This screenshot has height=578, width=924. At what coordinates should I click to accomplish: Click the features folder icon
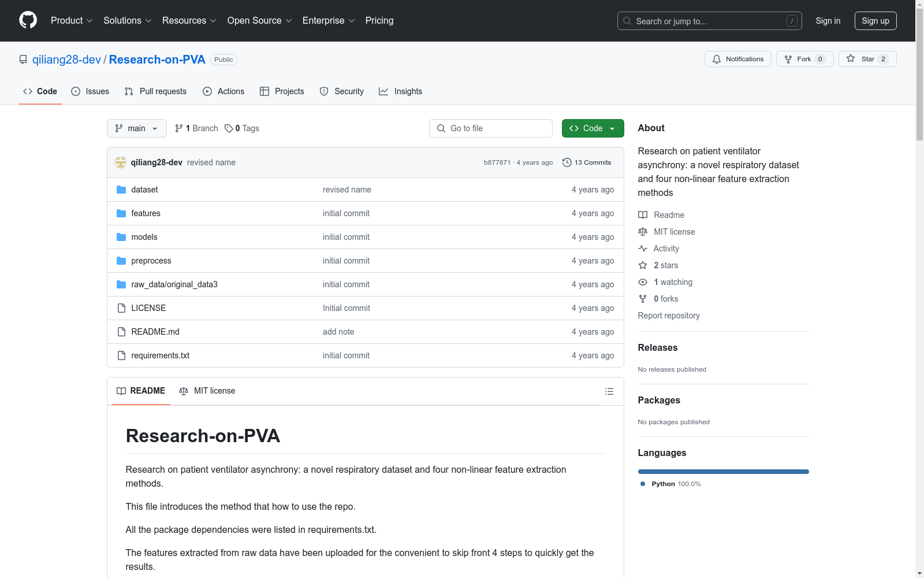pos(121,213)
